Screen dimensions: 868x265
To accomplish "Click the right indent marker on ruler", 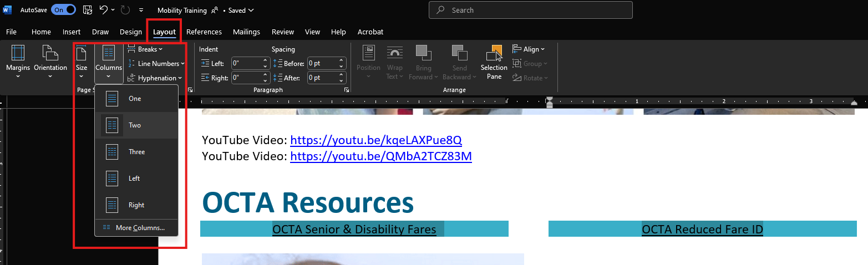I will click(x=855, y=103).
